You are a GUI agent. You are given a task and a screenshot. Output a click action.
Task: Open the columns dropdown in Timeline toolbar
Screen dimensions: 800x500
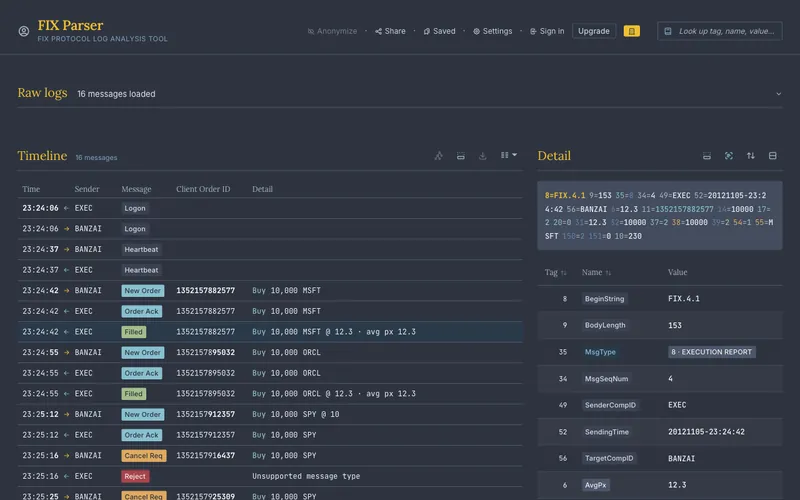click(x=508, y=155)
